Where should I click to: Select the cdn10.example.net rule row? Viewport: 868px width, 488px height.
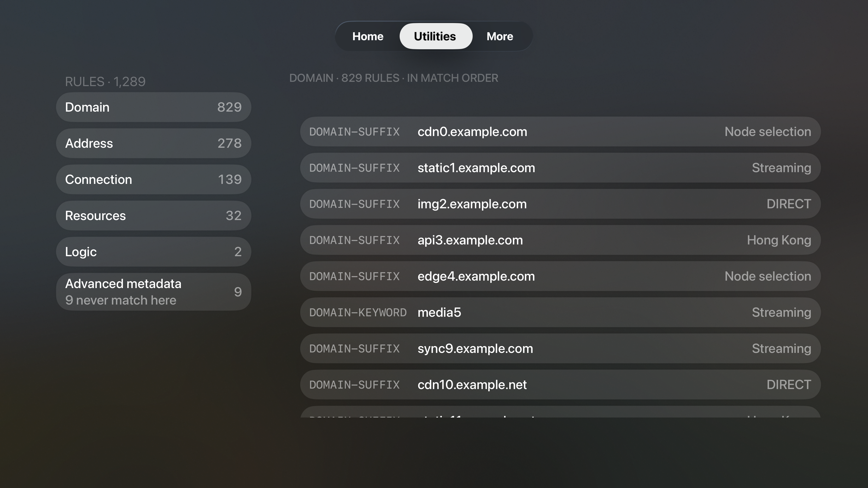tap(560, 385)
